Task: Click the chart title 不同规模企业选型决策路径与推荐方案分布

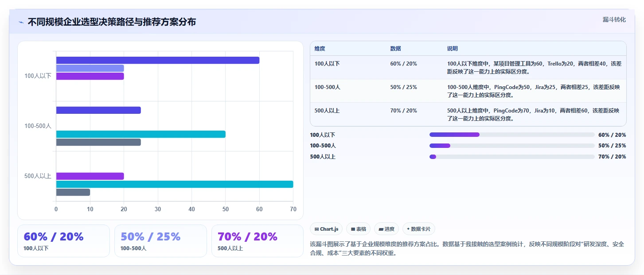Action: pyautogui.click(x=112, y=22)
